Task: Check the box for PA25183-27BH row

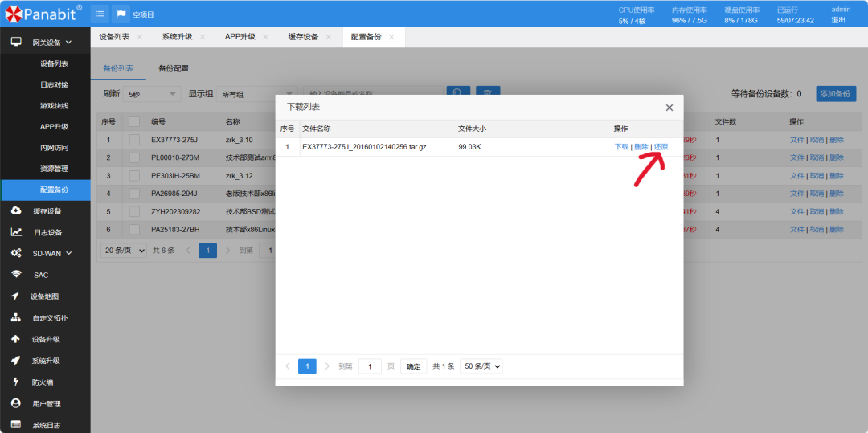Action: click(x=134, y=229)
